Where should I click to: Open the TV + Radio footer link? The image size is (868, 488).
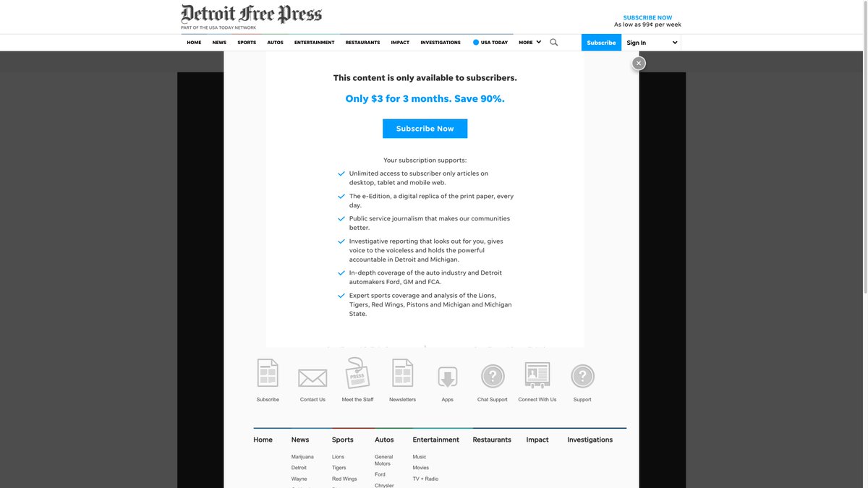tap(425, 479)
